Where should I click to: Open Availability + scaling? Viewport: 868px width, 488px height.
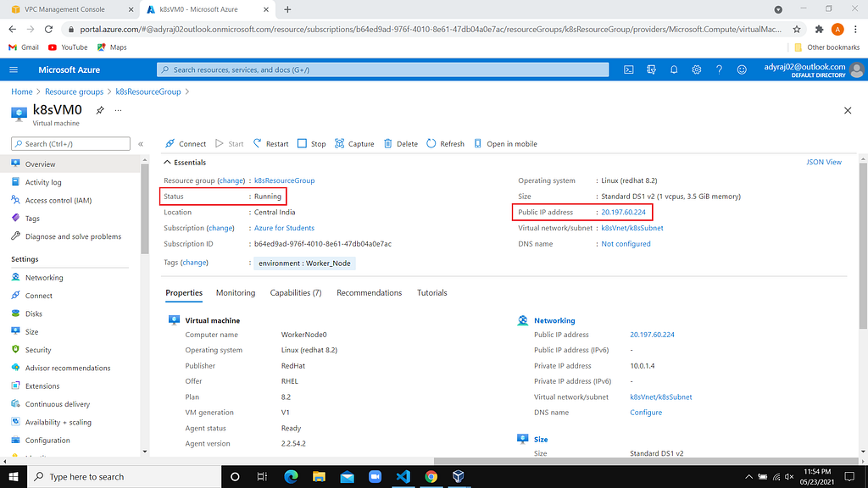coord(58,422)
